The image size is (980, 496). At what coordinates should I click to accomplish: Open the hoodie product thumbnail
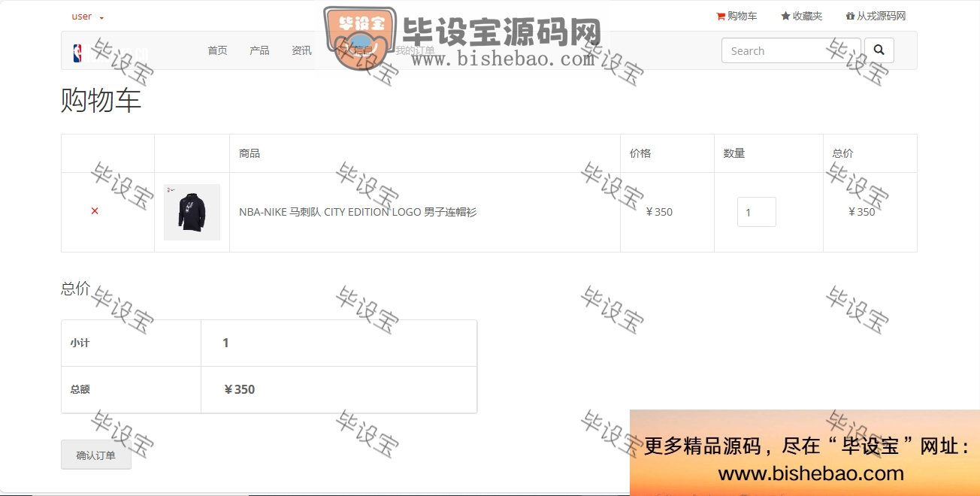pos(192,212)
